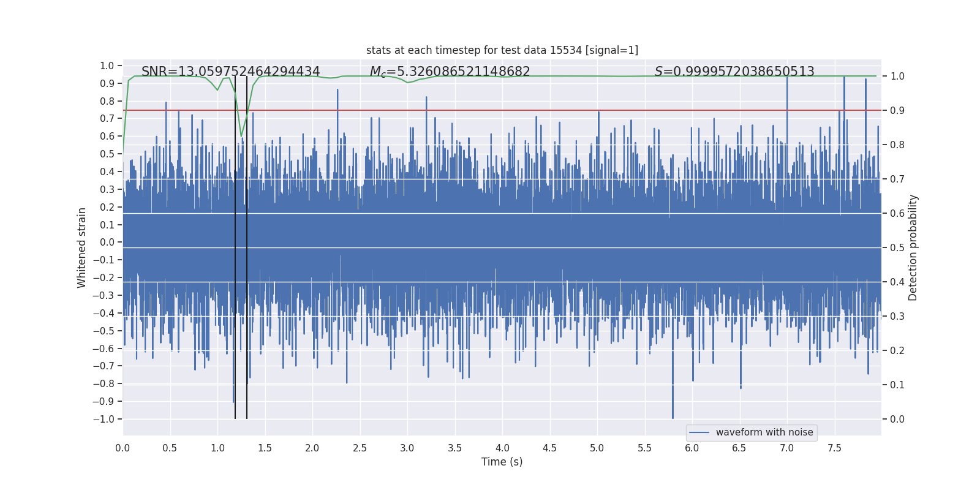Viewport: 980px width, 490px height.
Task: Click the legend entry 'waveform with noise'
Action: (x=764, y=432)
